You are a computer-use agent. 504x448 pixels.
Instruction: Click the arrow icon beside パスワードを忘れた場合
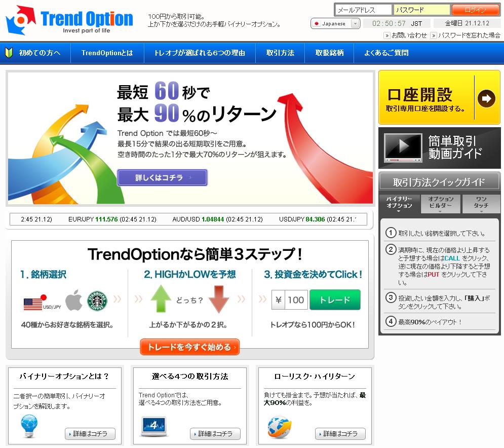434,35
